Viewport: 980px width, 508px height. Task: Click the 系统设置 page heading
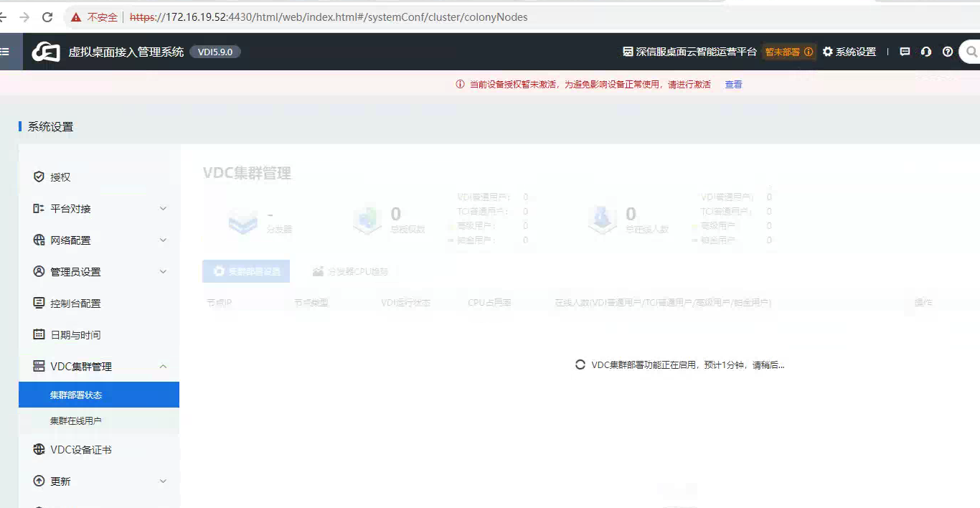(x=50, y=127)
